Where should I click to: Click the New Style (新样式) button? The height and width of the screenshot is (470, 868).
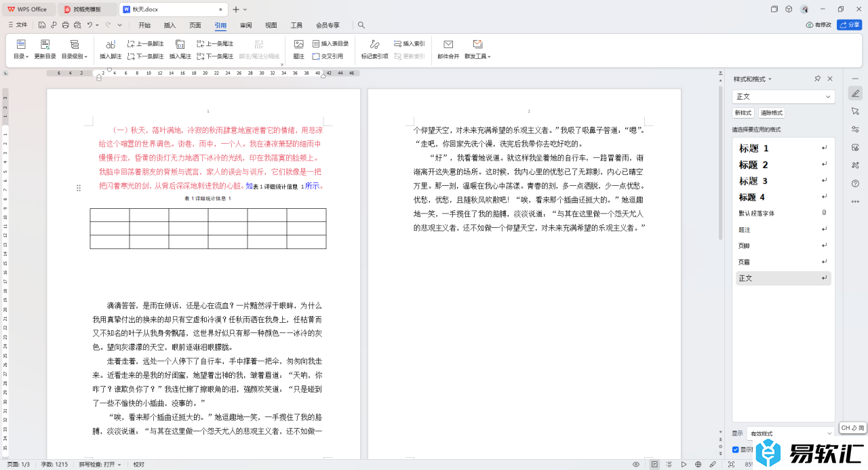coord(743,113)
